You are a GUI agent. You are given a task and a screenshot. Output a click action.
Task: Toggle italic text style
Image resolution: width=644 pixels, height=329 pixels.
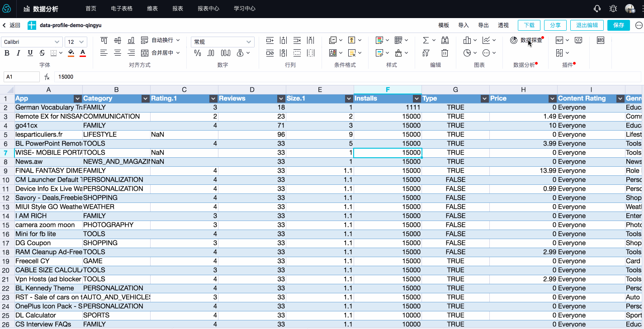18,53
